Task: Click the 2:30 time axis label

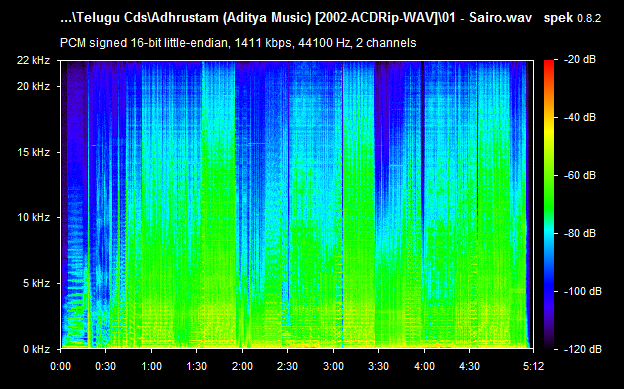Action: (x=287, y=366)
